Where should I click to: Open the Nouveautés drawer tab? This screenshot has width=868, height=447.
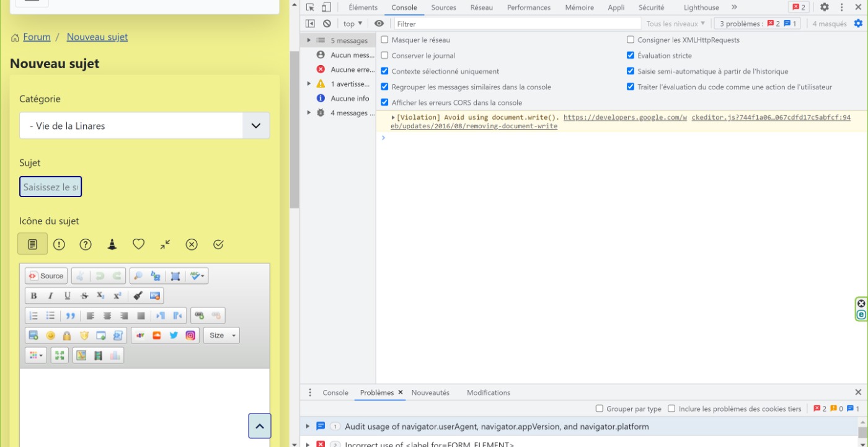tap(430, 392)
